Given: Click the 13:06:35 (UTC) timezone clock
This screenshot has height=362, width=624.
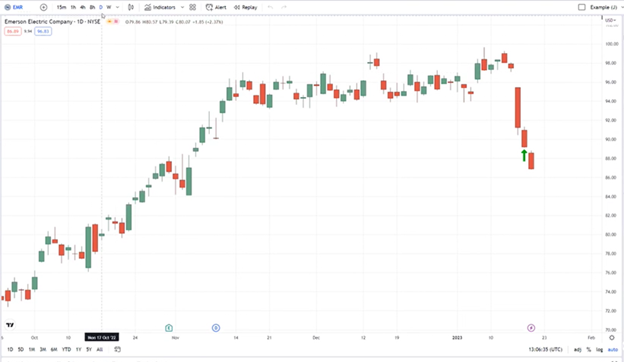Looking at the screenshot, I should (545, 349).
